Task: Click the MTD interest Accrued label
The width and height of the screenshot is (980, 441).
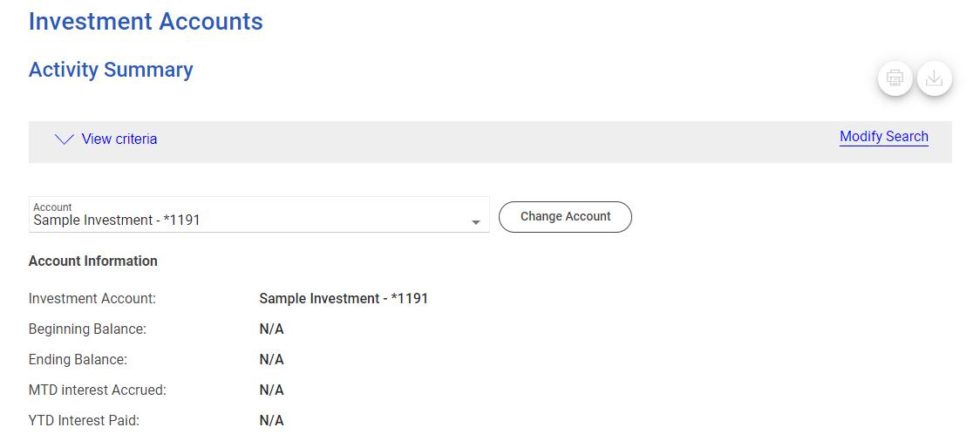Action: pyautogui.click(x=97, y=390)
